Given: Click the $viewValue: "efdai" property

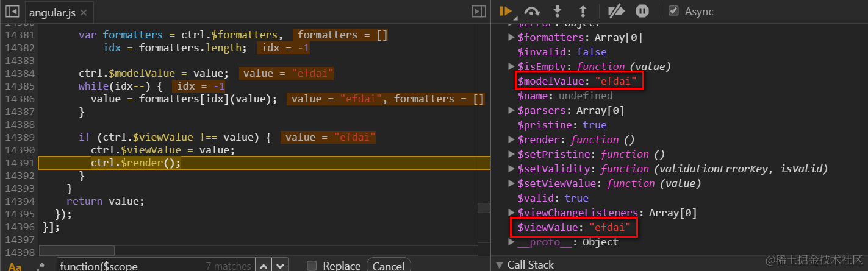Looking at the screenshot, I should [573, 228].
